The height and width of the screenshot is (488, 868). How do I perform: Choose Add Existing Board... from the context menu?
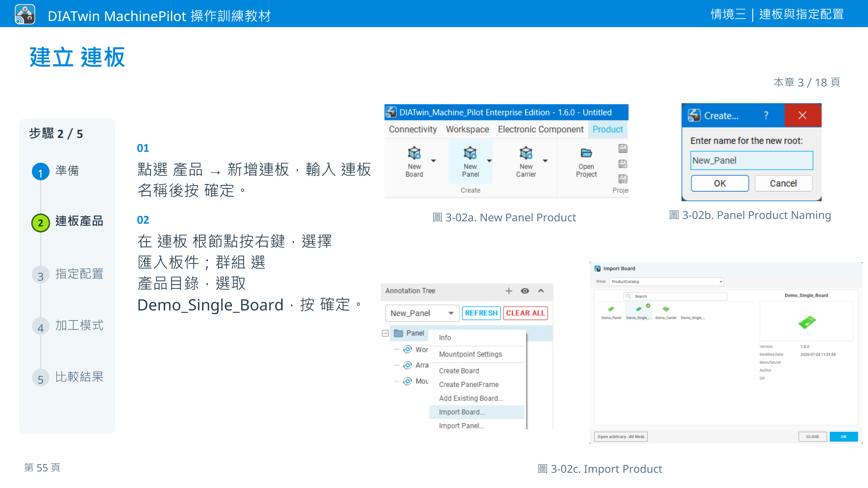coord(477,398)
